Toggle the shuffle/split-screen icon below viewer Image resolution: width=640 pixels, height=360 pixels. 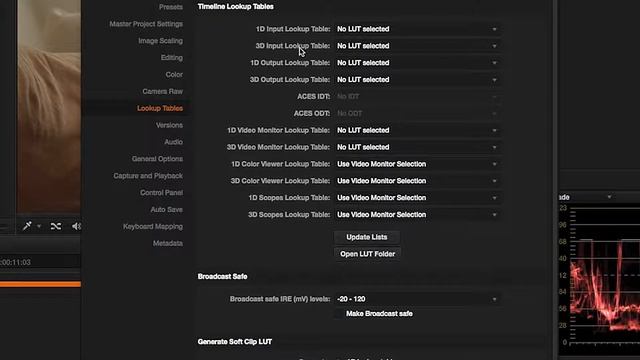coord(56,226)
